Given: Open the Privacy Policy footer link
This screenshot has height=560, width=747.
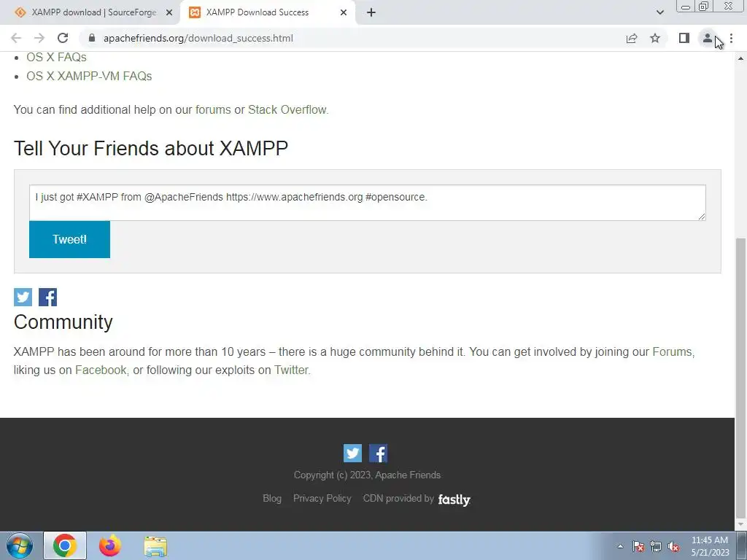Looking at the screenshot, I should [322, 499].
